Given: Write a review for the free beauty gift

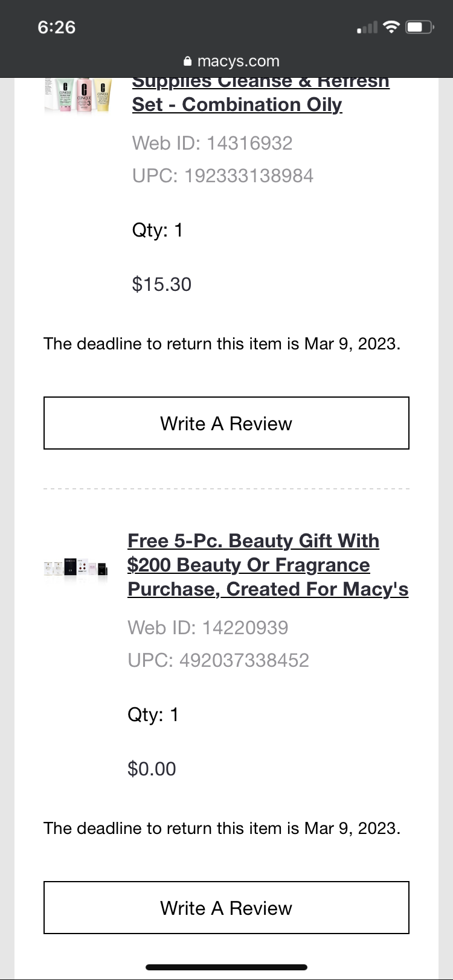Looking at the screenshot, I should coord(226,908).
